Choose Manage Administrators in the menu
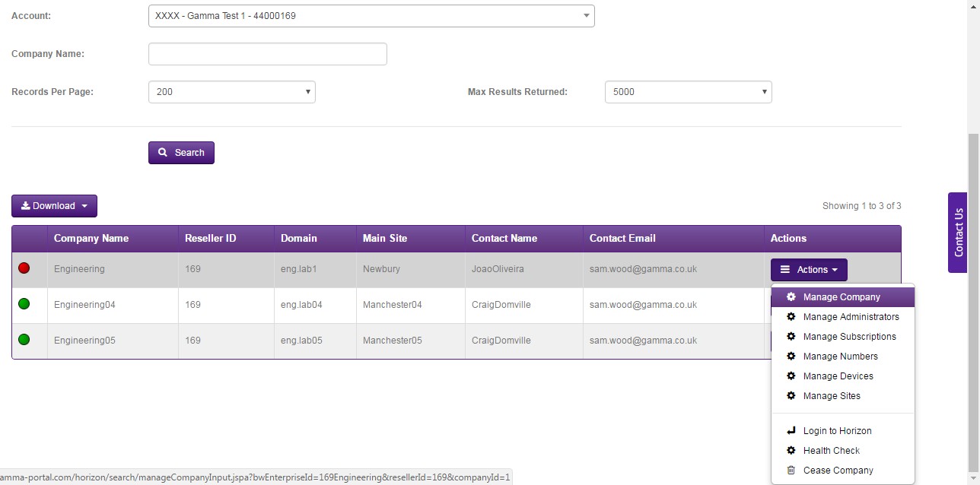Viewport: 980px width, 485px height. (x=843, y=317)
